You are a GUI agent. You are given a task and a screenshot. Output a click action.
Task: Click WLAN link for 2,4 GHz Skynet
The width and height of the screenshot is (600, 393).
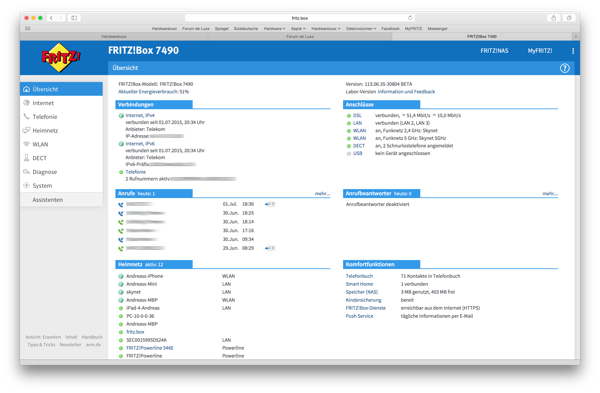pos(359,130)
